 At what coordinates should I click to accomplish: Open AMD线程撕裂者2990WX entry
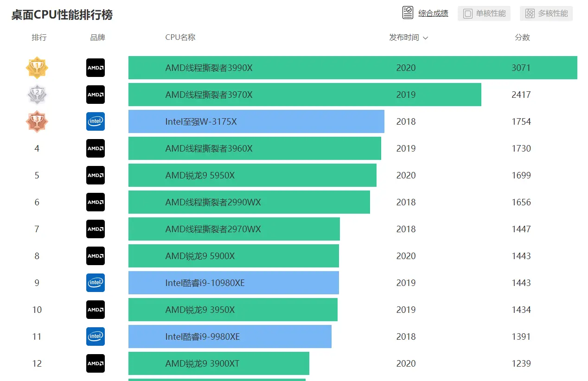pos(249,202)
